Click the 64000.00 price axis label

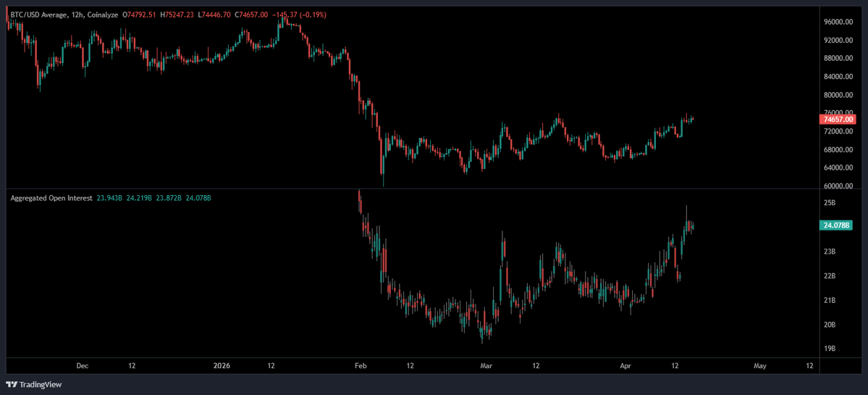(x=837, y=168)
